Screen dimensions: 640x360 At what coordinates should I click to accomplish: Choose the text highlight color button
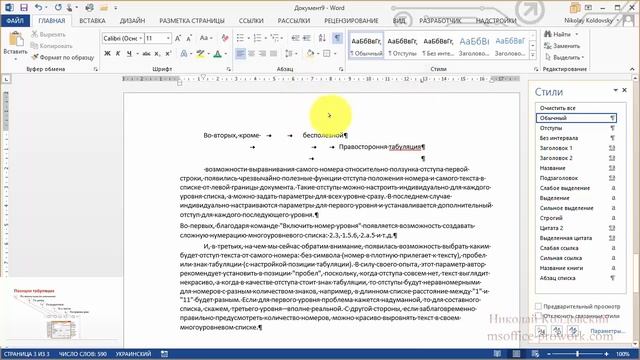pos(200,53)
